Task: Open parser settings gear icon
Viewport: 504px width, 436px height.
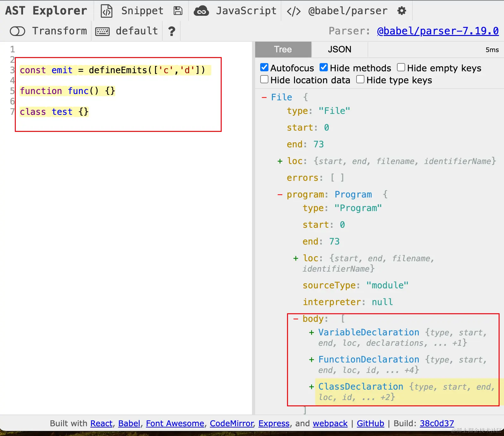Action: 402,11
